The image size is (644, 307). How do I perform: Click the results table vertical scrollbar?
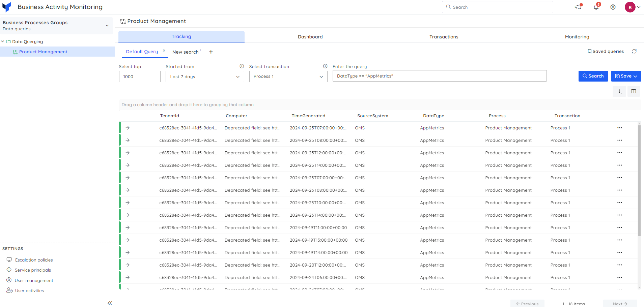coord(639,180)
